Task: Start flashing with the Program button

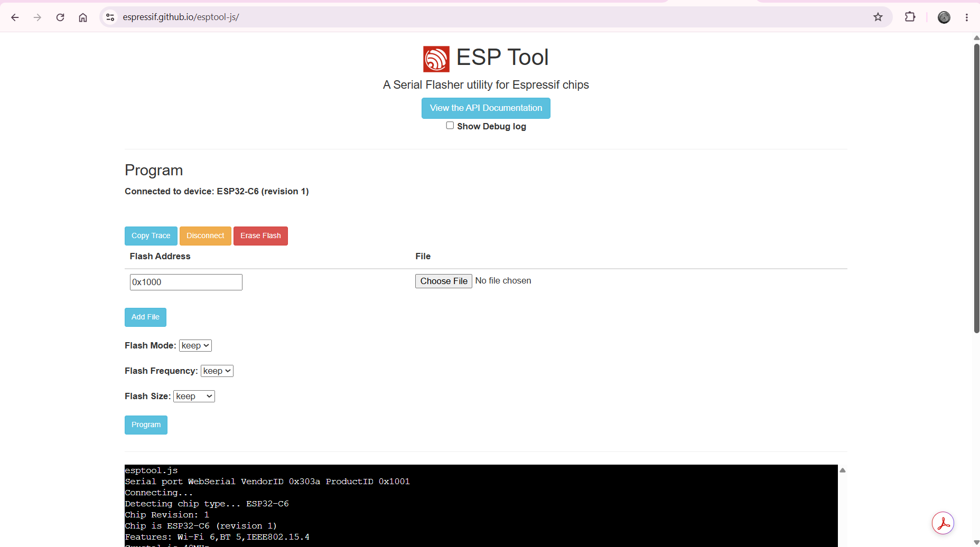Action: click(x=146, y=425)
